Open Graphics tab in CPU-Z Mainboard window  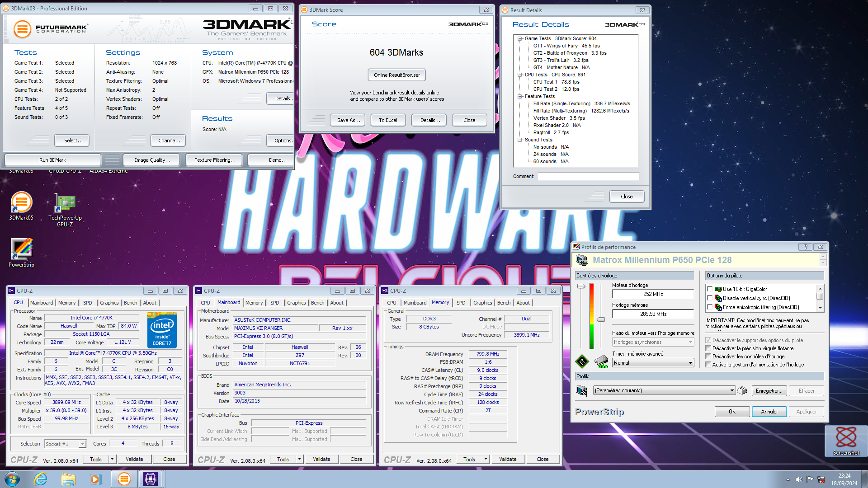(x=297, y=303)
